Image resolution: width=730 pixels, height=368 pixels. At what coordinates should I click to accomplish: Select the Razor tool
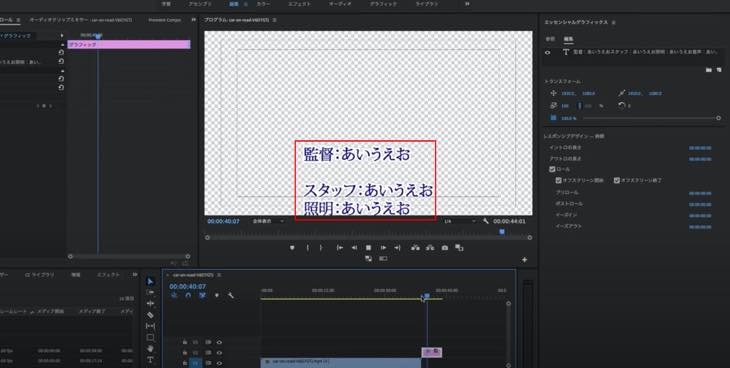150,315
